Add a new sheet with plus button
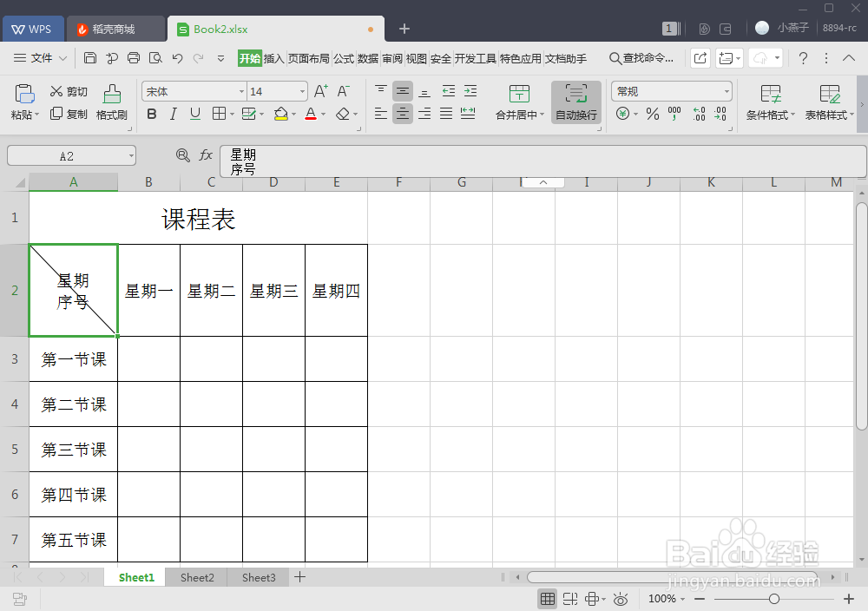The height and width of the screenshot is (611, 868). coord(299,577)
